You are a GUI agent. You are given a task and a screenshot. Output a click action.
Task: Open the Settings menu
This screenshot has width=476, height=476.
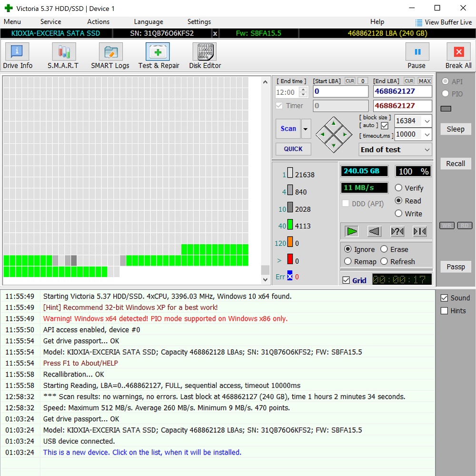pyautogui.click(x=199, y=22)
